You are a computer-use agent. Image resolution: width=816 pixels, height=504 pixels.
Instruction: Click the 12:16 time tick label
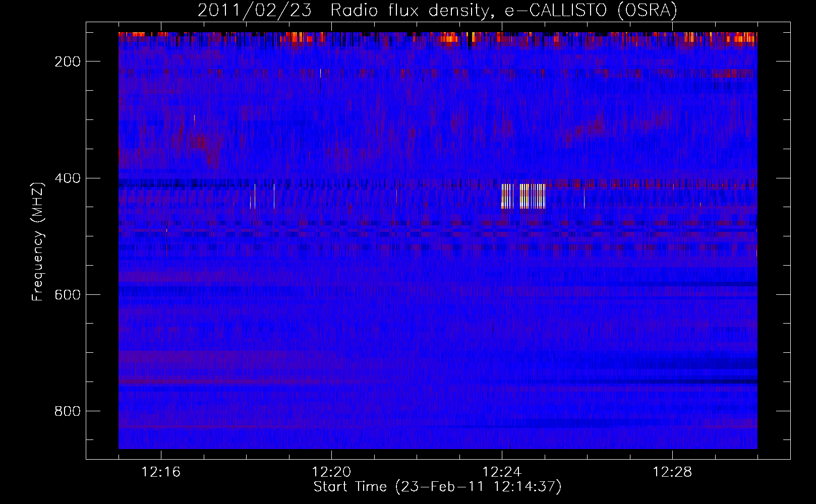[161, 472]
